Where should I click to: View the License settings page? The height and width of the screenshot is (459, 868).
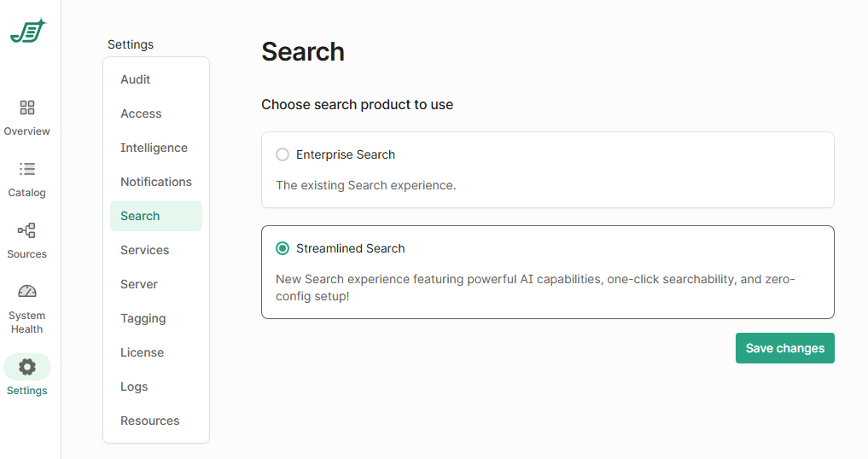point(142,352)
